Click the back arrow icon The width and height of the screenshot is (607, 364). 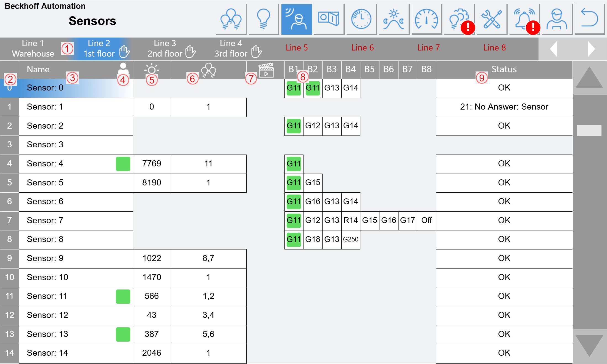(589, 19)
